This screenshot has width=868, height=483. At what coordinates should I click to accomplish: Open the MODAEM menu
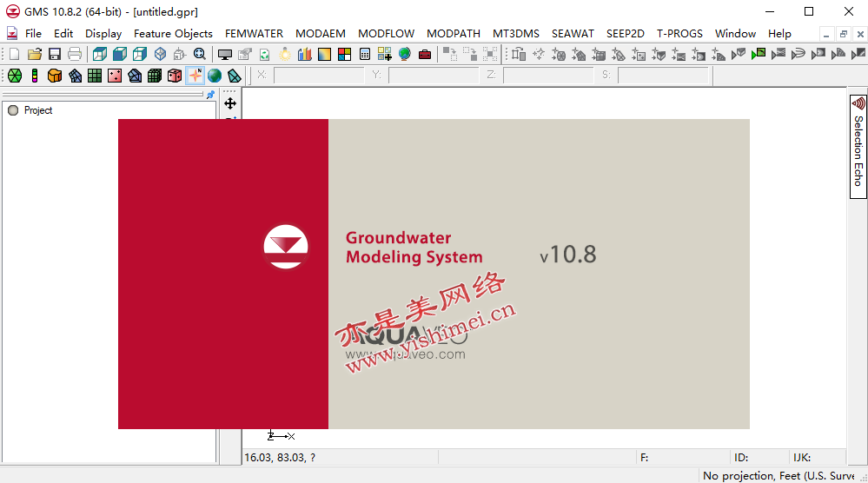pyautogui.click(x=320, y=34)
